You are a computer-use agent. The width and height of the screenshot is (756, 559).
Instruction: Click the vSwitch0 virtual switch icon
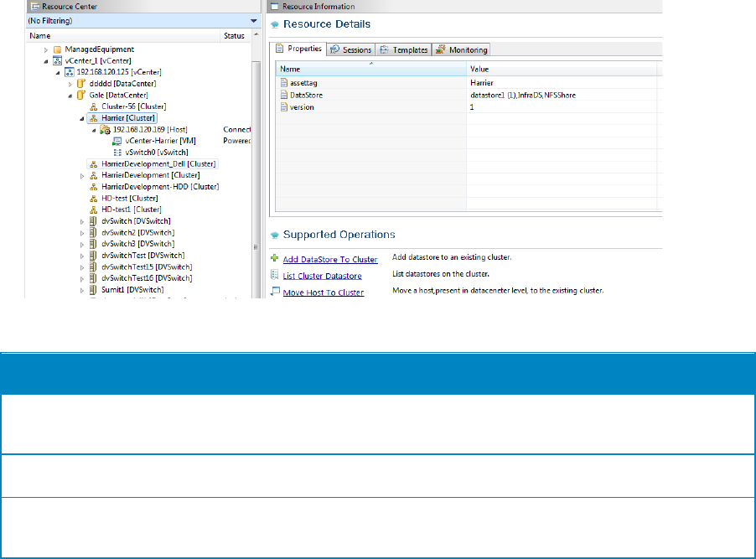116,153
